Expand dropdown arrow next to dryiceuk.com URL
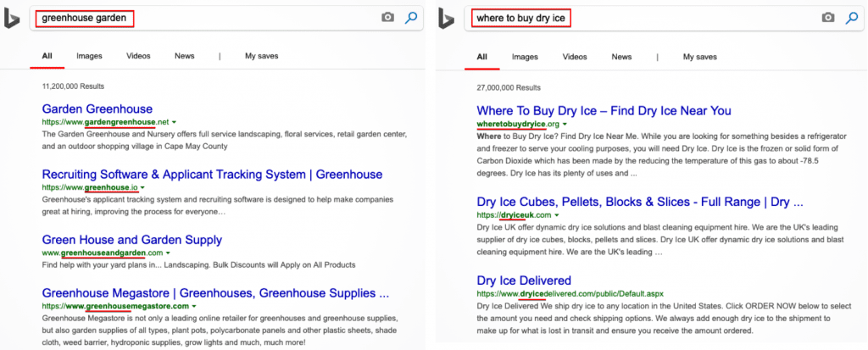This screenshot has width=868, height=350. pyautogui.click(x=556, y=215)
